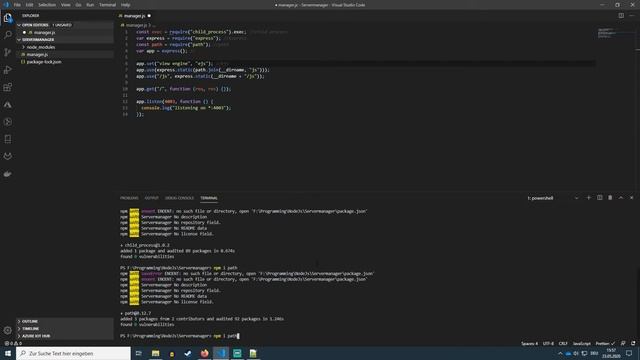Click the Windows search box
Image resolution: width=640 pixels, height=360 pixels.
click(x=73, y=353)
